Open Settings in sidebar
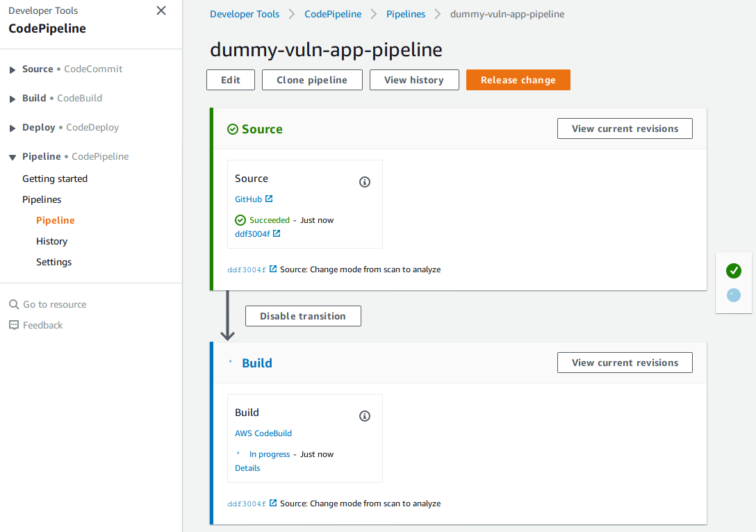Image resolution: width=756 pixels, height=532 pixels. (x=54, y=262)
